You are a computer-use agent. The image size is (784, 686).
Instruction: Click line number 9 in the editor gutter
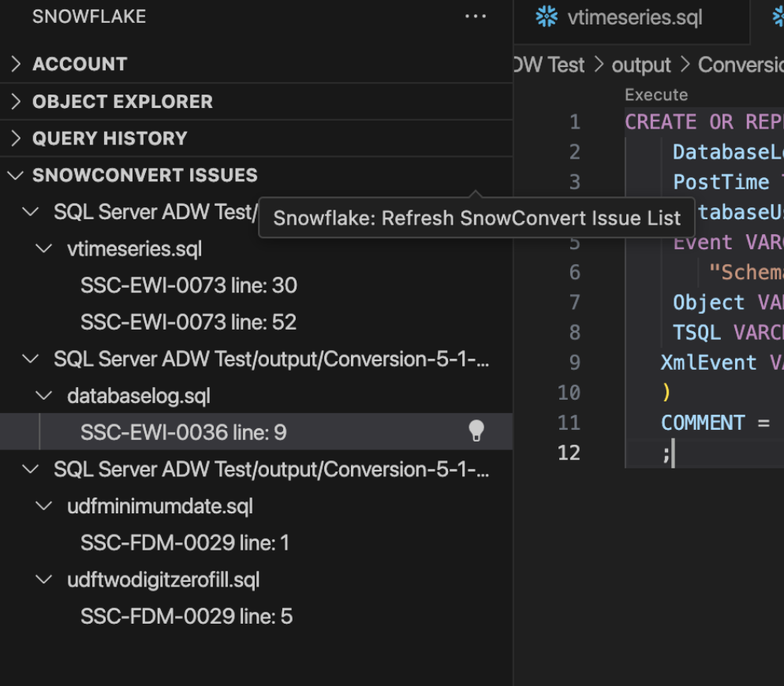tap(575, 362)
